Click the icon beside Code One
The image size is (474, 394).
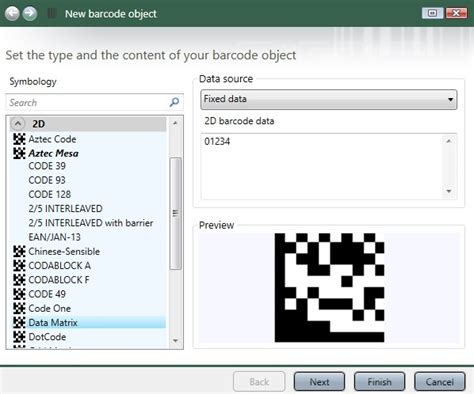19,308
